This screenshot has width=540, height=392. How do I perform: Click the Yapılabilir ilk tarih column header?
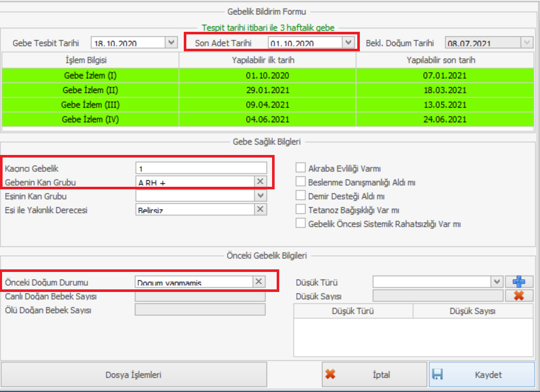[x=267, y=61]
